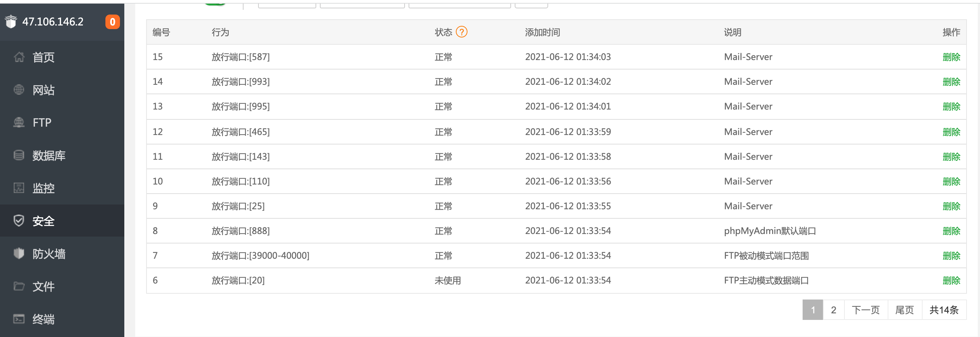Click the next page button
The height and width of the screenshot is (337, 980).
(865, 310)
